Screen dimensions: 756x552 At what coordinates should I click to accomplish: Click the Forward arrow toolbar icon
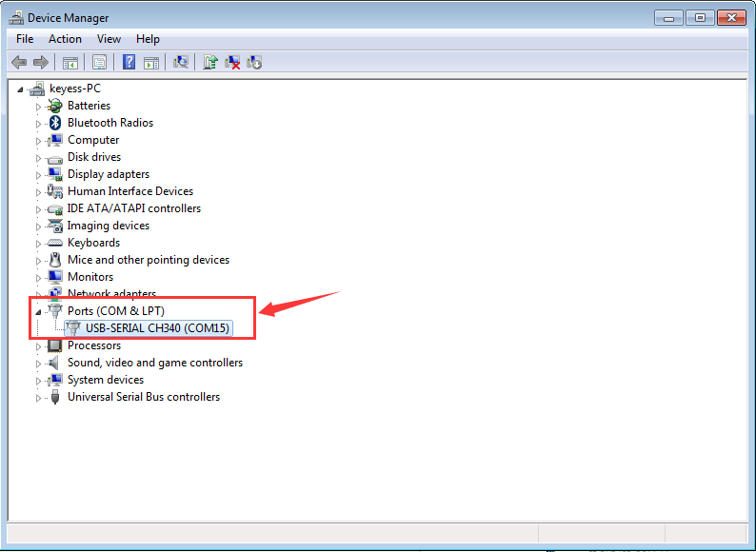pos(41,62)
